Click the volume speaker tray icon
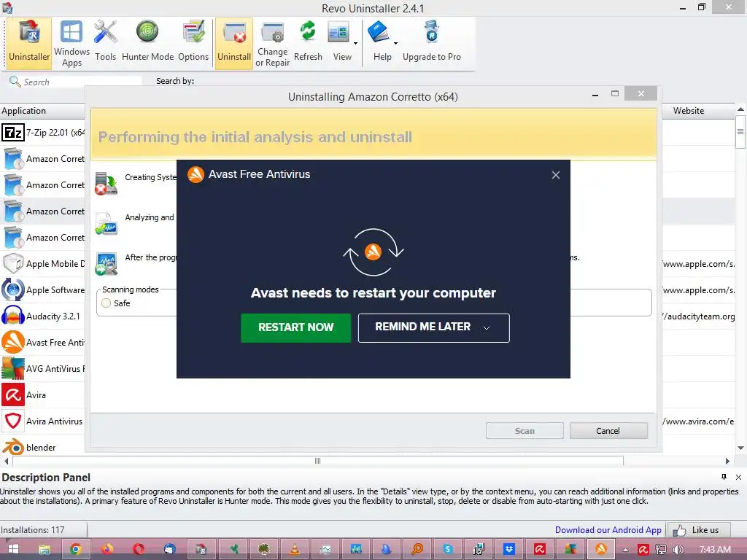Screen dimensions: 747x560 678,550
